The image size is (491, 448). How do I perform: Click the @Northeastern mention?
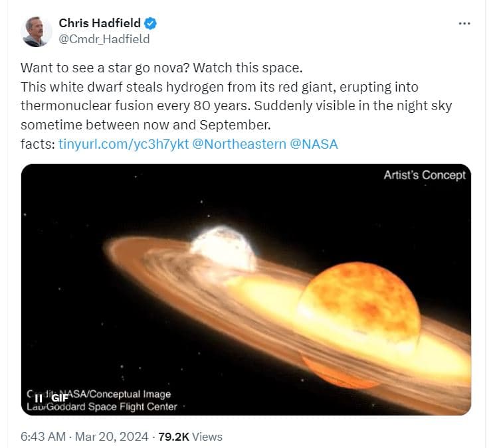click(238, 143)
